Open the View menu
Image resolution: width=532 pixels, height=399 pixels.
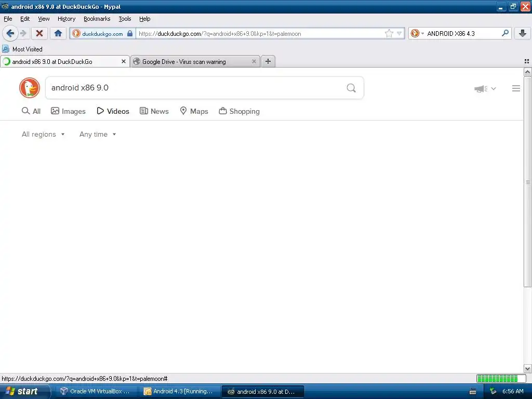point(44,19)
